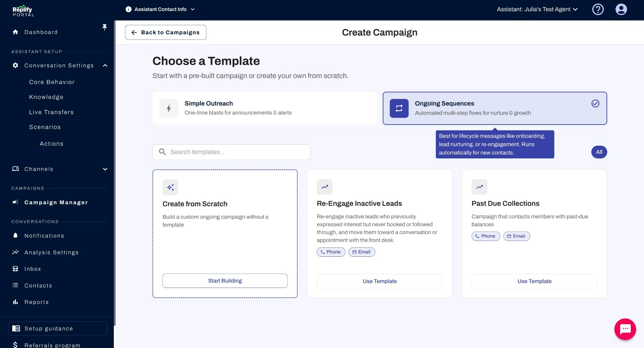Viewport: 644px width, 348px height.
Task: Open the Dashboard home icon
Action: pyautogui.click(x=15, y=32)
